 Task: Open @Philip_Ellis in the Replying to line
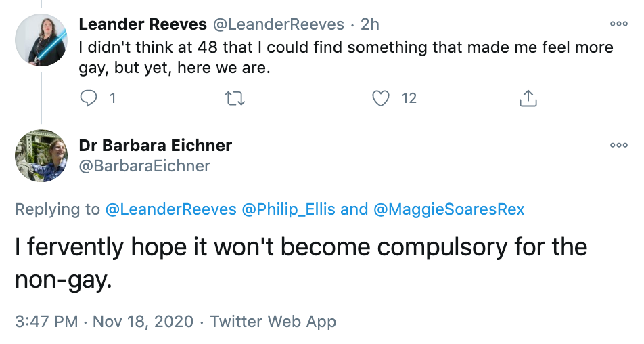coord(289,209)
